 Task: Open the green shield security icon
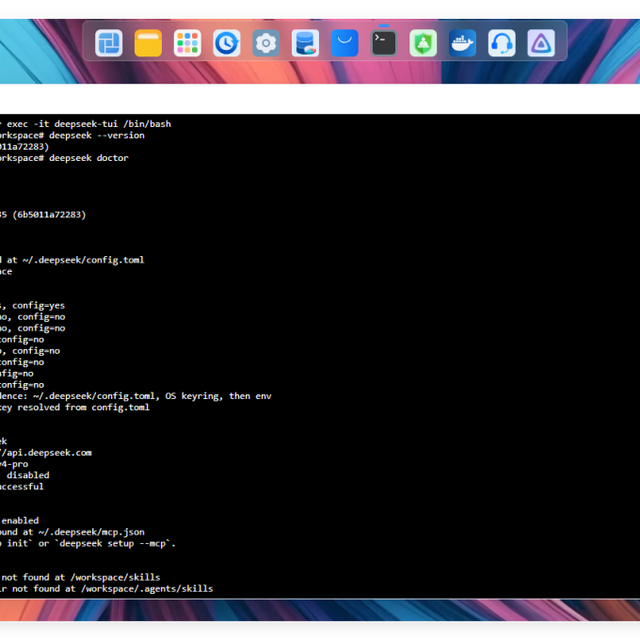coord(423,43)
